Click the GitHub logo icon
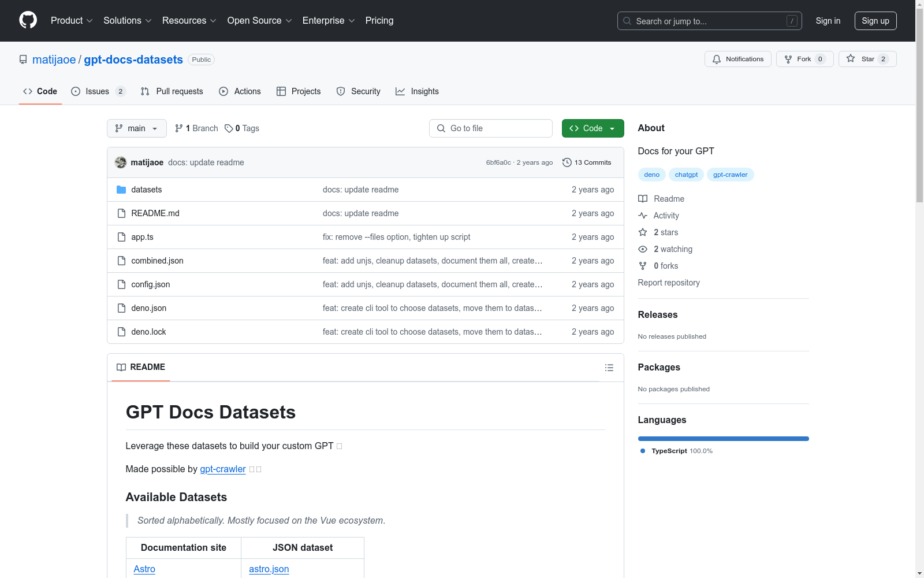The width and height of the screenshot is (924, 578). coord(28,20)
